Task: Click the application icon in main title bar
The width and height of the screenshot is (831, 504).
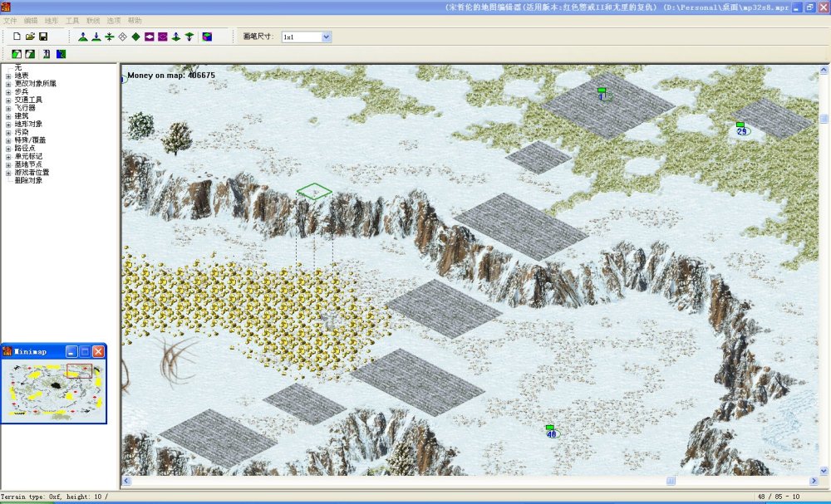Action: (6, 7)
